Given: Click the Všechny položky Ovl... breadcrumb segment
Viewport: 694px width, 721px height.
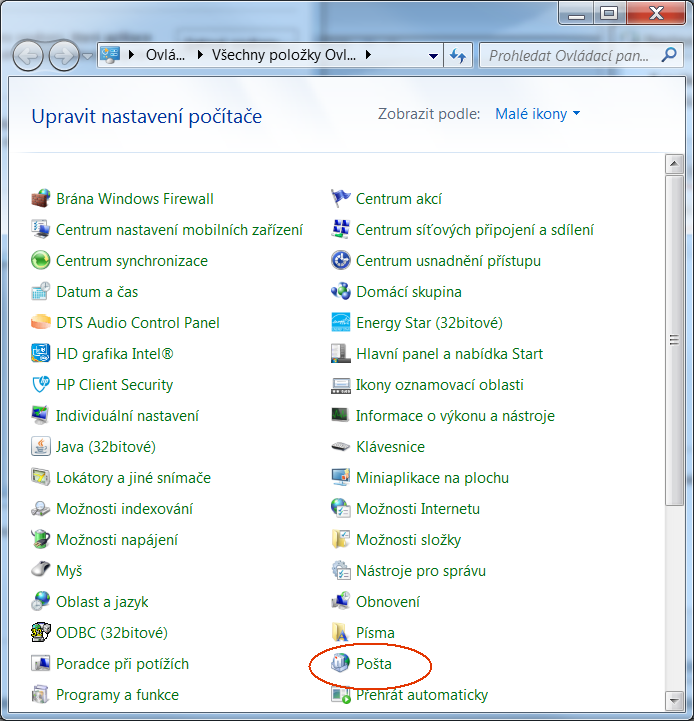Looking at the screenshot, I should point(284,55).
